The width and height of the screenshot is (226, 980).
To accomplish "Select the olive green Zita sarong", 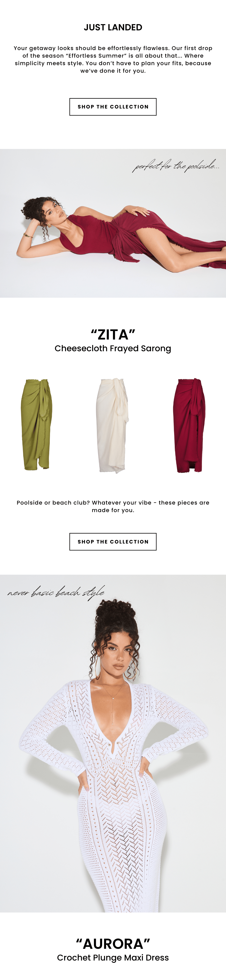I will 36,424.
